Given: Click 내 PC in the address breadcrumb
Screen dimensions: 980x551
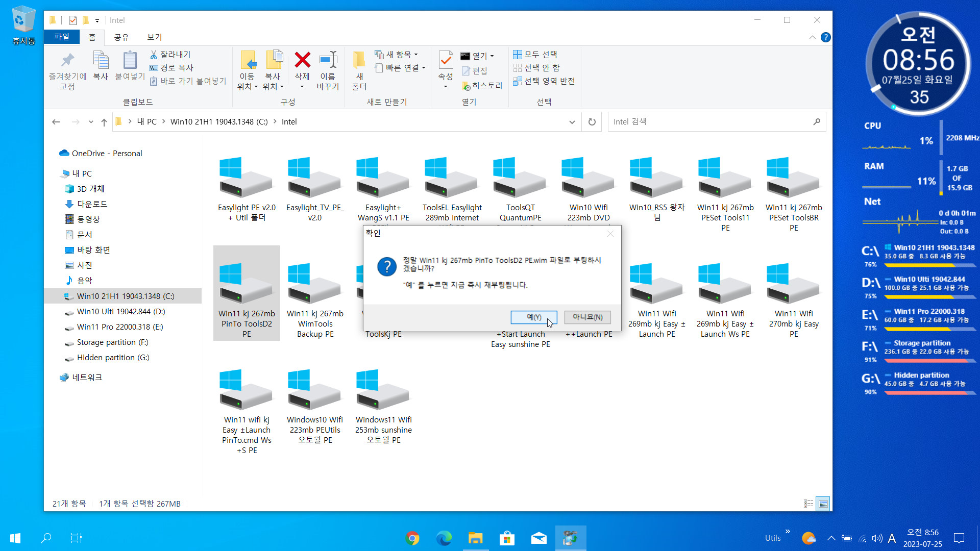Looking at the screenshot, I should click(x=146, y=122).
